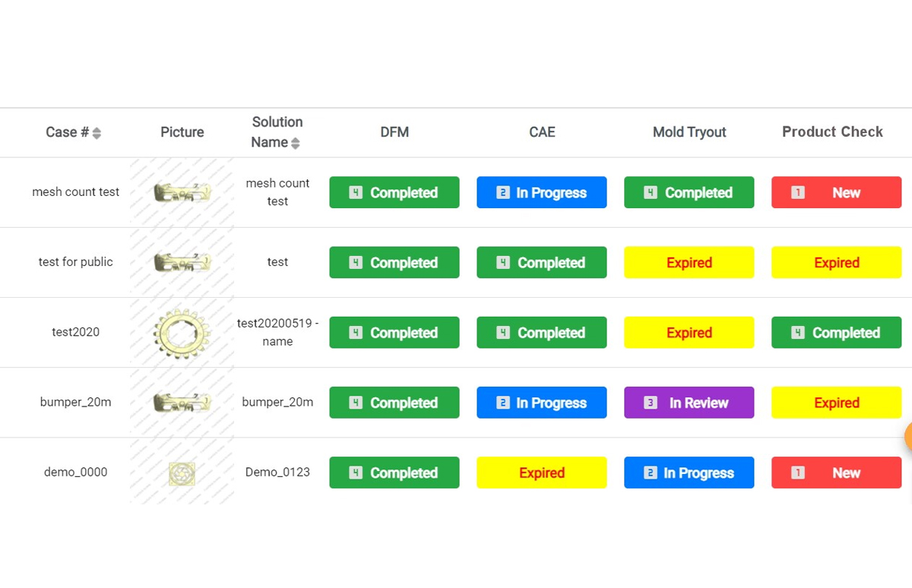Click the 'DFM' column header
Image resolution: width=912 pixels, height=588 pixels.
[x=394, y=132]
